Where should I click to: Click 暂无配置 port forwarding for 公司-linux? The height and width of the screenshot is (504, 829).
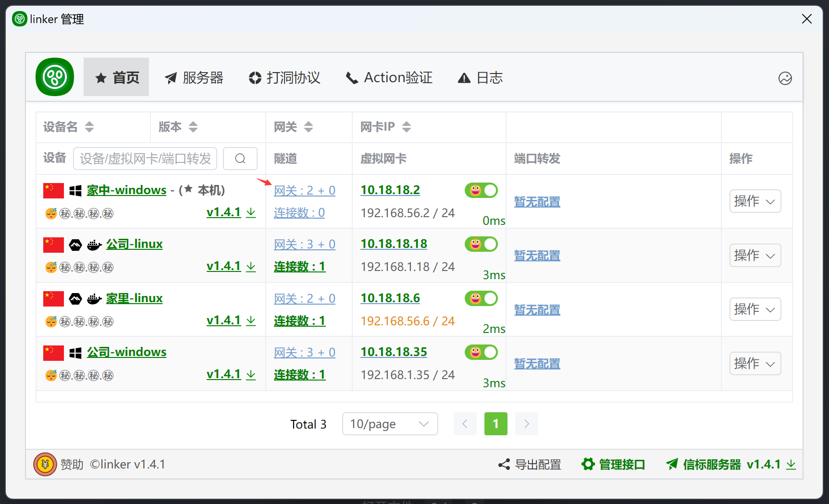(537, 256)
